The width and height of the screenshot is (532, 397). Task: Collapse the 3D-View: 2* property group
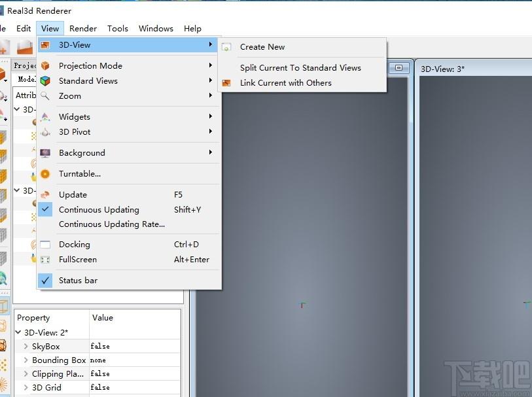point(18,332)
